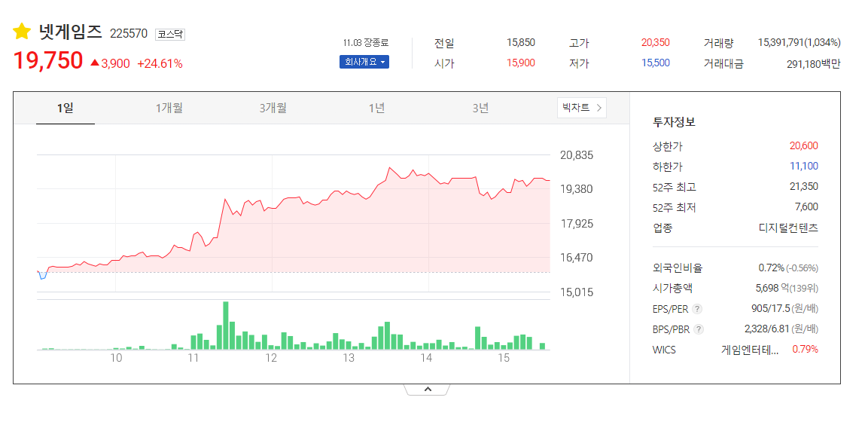The height and width of the screenshot is (425, 868).
Task: Click the 시가총액 rank (139위)
Action: (804, 289)
